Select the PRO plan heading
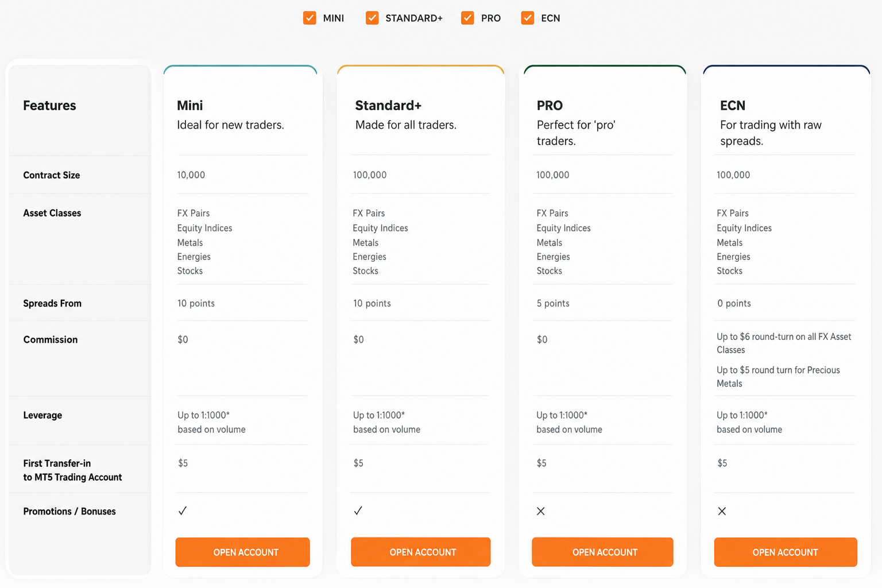The height and width of the screenshot is (588, 882). point(550,106)
